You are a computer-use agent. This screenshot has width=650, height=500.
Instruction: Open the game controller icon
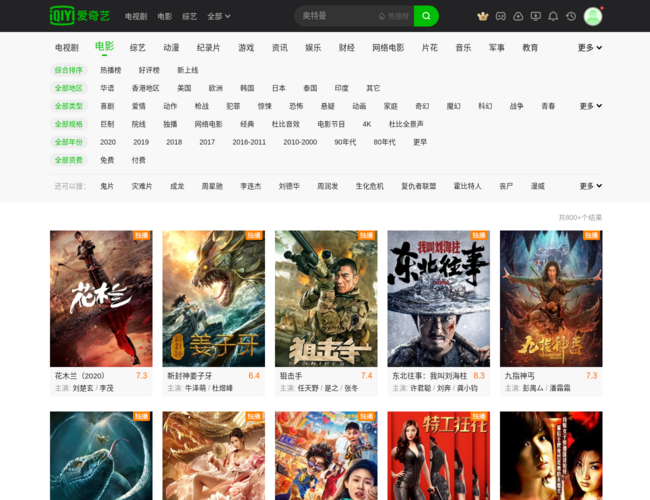[x=500, y=16]
